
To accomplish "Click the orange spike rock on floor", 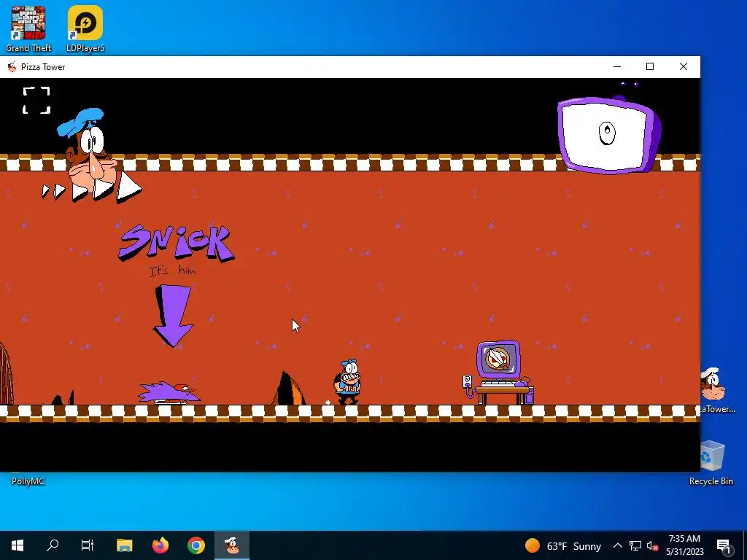I will [x=289, y=388].
